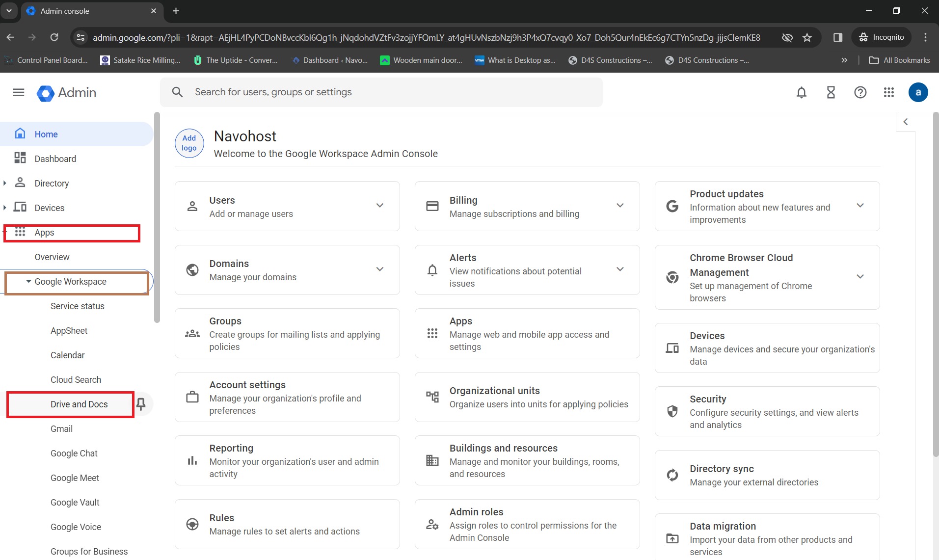Expand the Billing card chevron

click(x=620, y=206)
